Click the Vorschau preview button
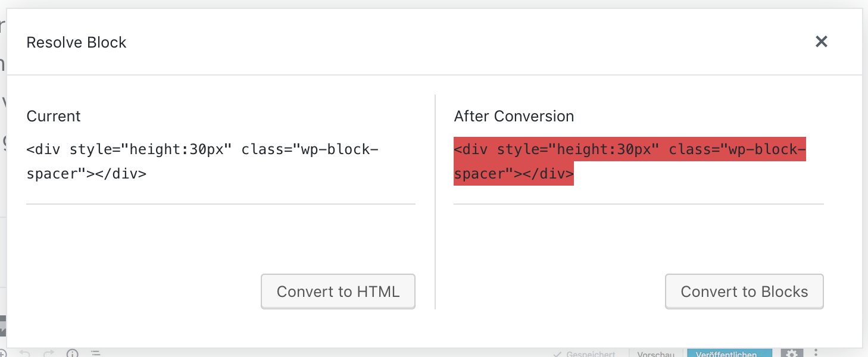868x357 pixels. pyautogui.click(x=655, y=354)
